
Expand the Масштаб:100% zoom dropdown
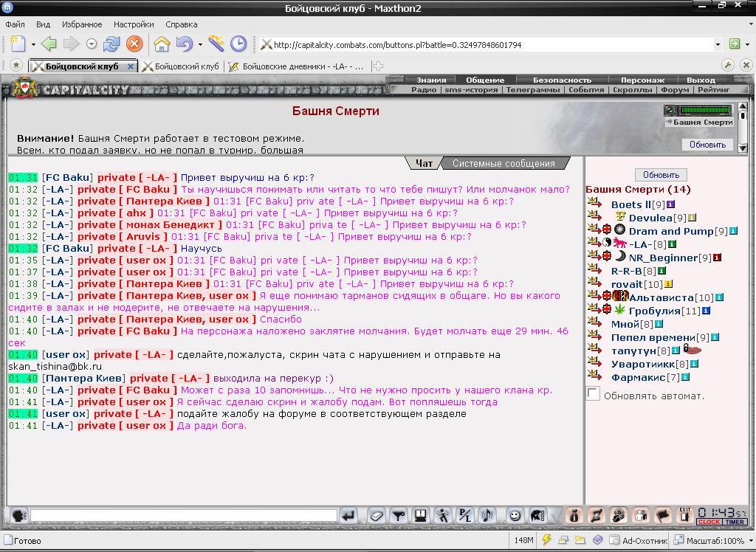click(x=749, y=541)
